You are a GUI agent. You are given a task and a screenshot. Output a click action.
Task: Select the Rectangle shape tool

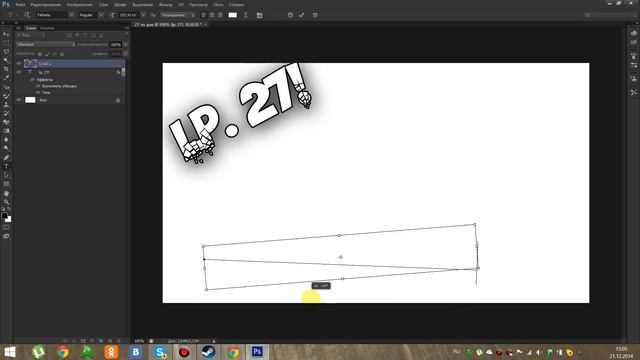[x=6, y=184]
